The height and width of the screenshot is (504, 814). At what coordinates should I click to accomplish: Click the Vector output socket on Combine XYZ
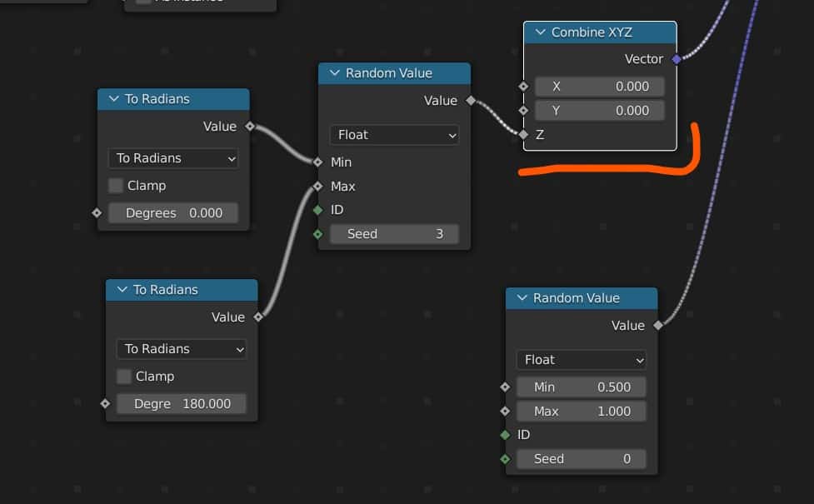(x=677, y=59)
